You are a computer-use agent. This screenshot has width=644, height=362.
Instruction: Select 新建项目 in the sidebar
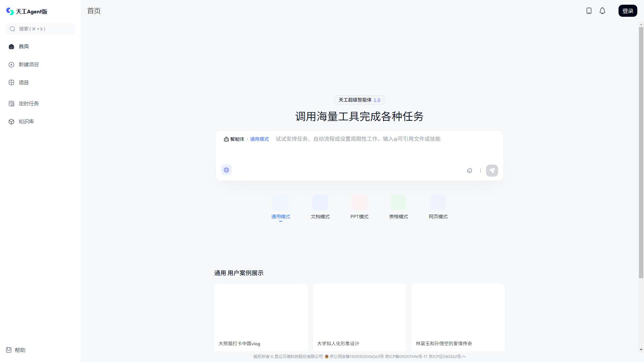click(x=40, y=65)
